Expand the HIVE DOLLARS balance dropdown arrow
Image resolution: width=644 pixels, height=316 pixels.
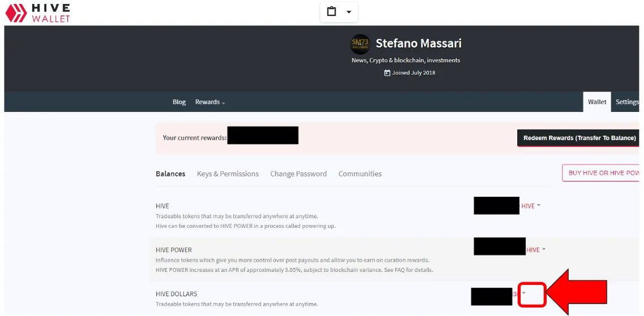[x=523, y=293]
